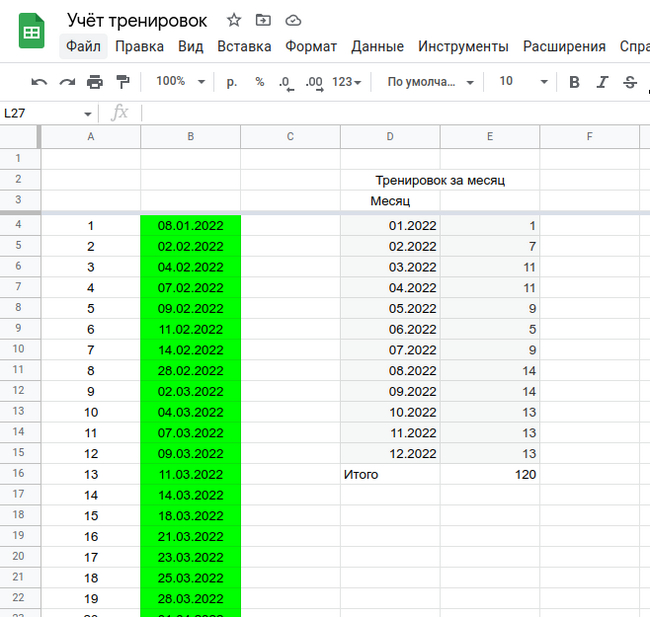Toggle italic formatting

point(601,82)
